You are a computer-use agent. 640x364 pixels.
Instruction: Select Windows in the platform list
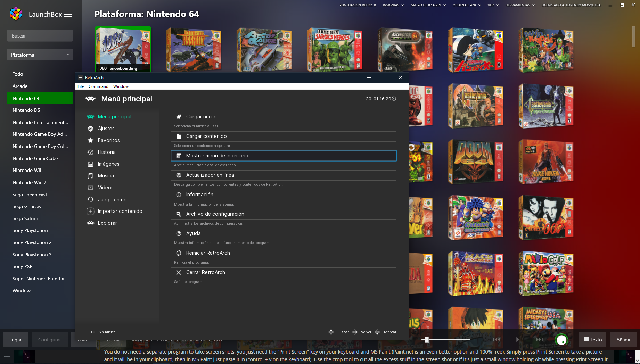[40, 291]
